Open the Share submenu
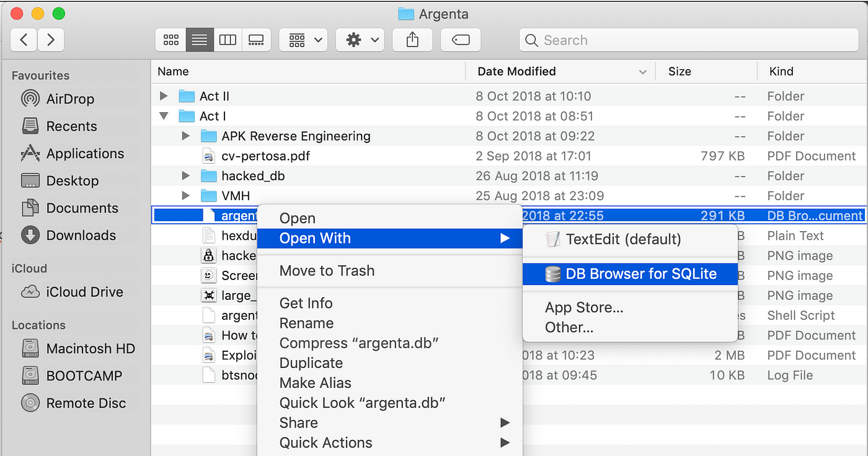The width and height of the screenshot is (868, 456). pyautogui.click(x=390, y=423)
